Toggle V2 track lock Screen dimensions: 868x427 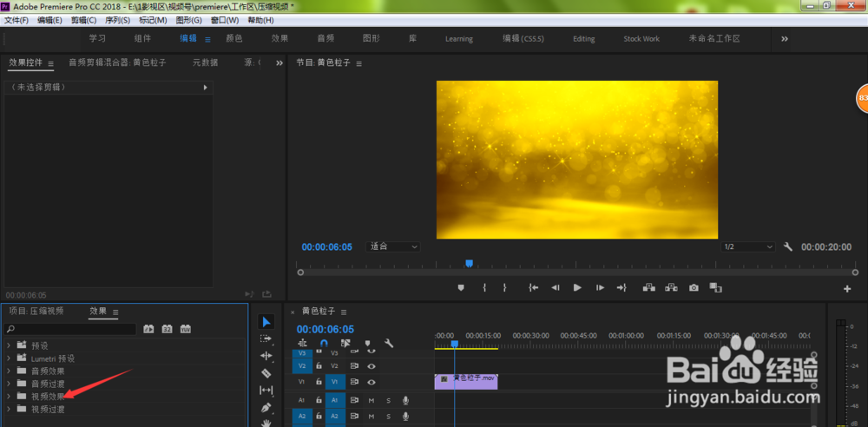click(x=319, y=366)
